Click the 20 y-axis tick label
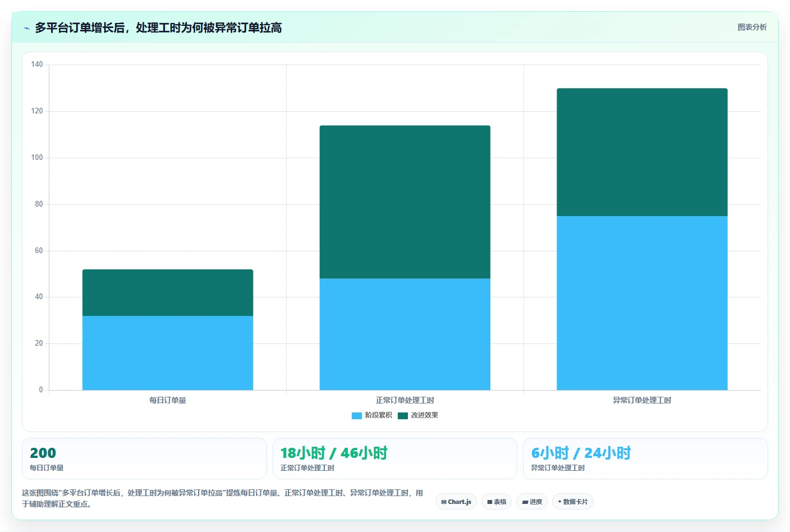Image resolution: width=790 pixels, height=532 pixels. point(39,343)
